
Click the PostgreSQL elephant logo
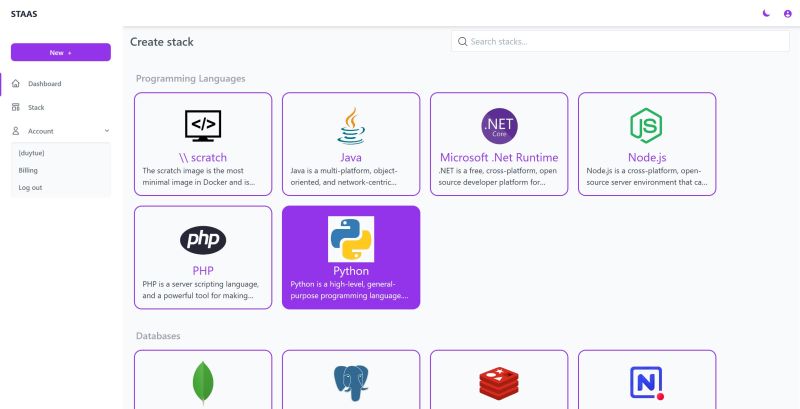pyautogui.click(x=351, y=382)
